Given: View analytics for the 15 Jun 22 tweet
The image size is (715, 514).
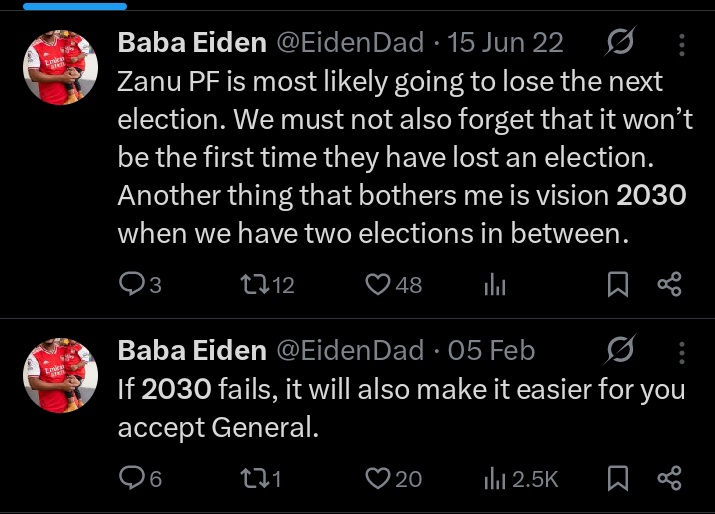Looking at the screenshot, I should 496,285.
